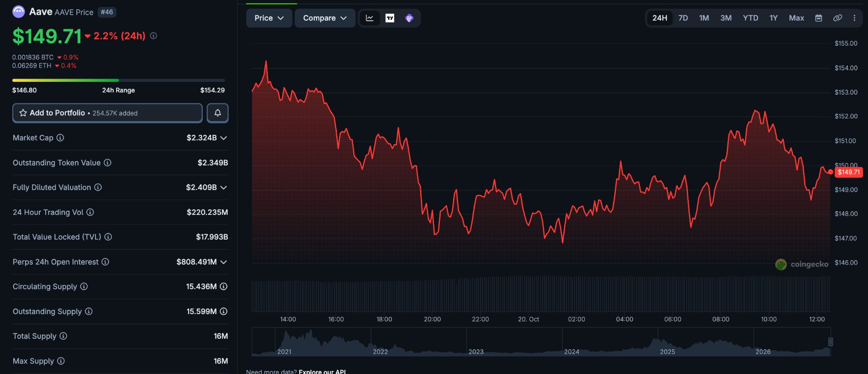The height and width of the screenshot is (374, 868).
Task: Click the purple gem icon in chart toolbar
Action: tap(409, 18)
